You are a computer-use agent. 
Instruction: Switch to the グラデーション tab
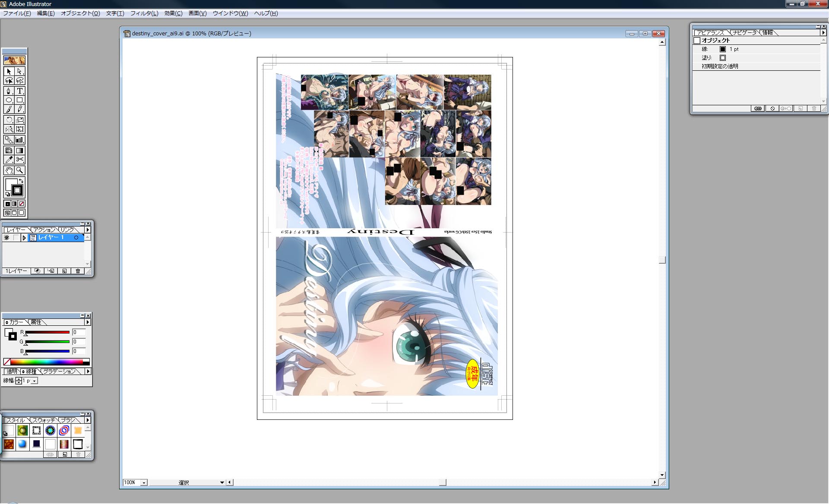pyautogui.click(x=60, y=372)
